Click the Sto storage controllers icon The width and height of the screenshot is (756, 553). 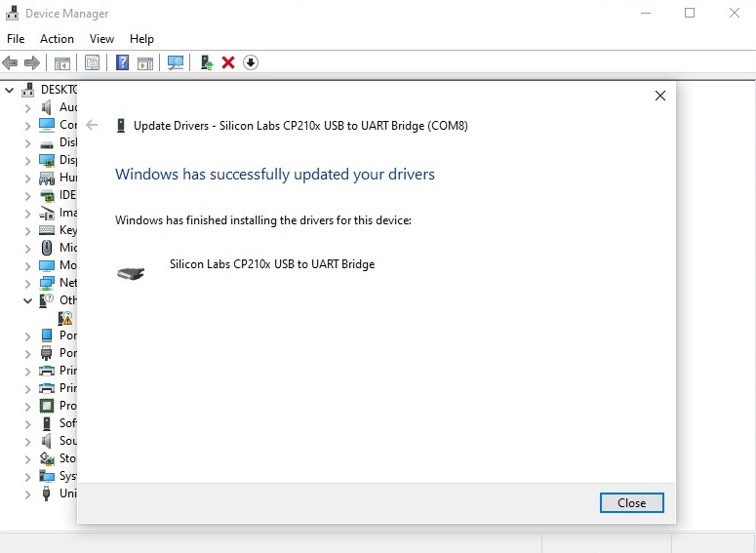click(47, 458)
